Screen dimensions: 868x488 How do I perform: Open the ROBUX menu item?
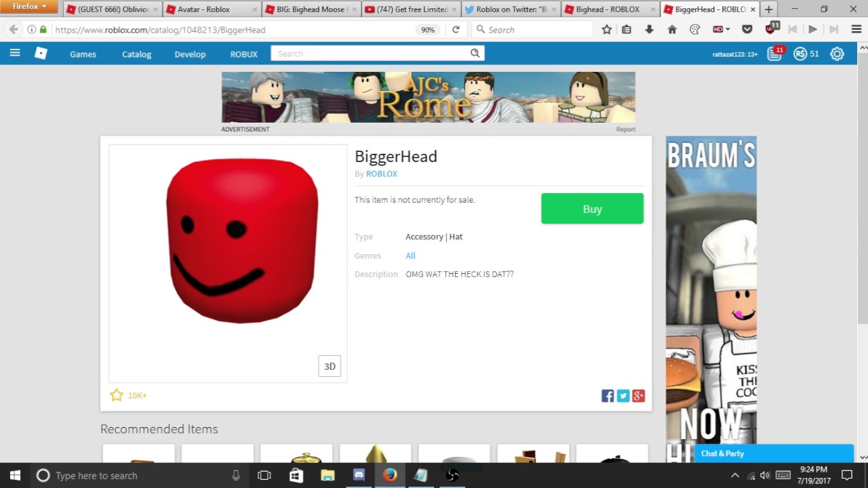[243, 54]
